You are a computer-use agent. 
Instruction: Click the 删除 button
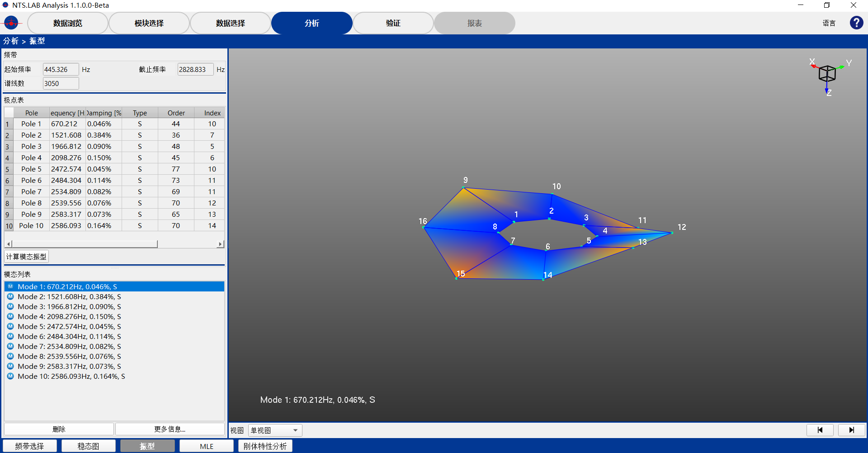[x=59, y=429]
